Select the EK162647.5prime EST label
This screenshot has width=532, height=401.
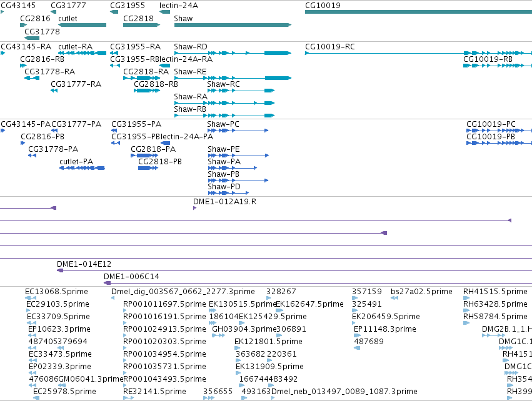coord(310,304)
